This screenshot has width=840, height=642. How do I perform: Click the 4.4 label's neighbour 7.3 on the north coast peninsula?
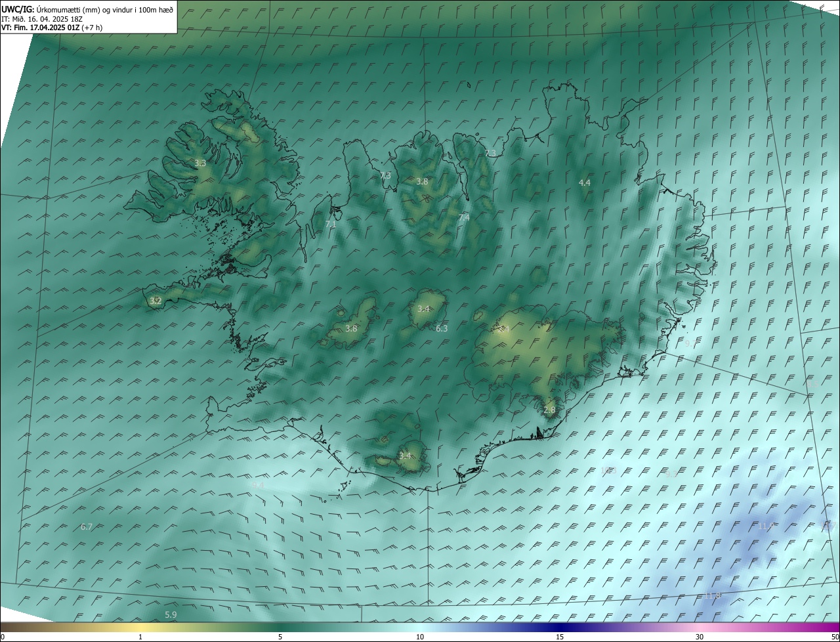coord(490,153)
